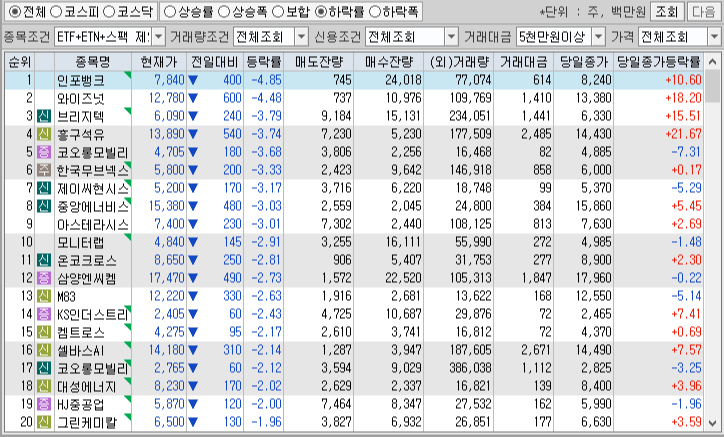Click the 당일종가 column header
This screenshot has width=724, height=437.
click(x=584, y=61)
